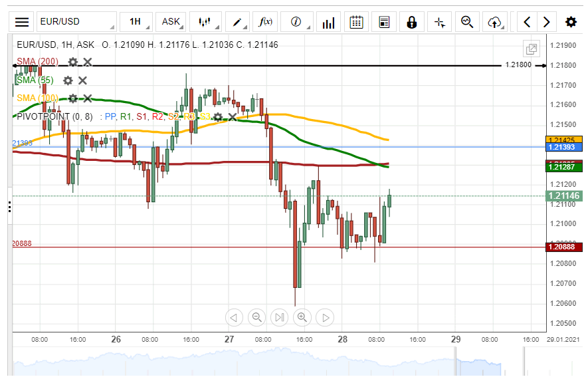The height and width of the screenshot is (383, 588).
Task: Click the 1.21146 current price tag
Action: (x=564, y=195)
